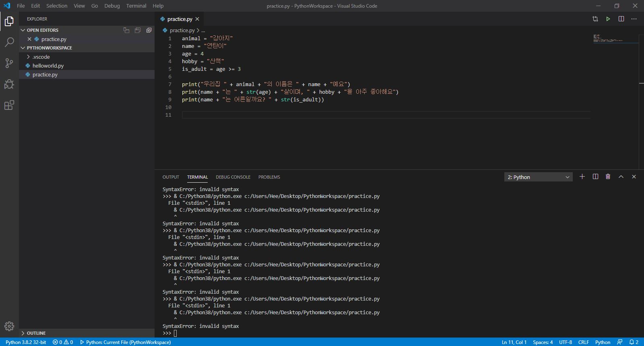Open the Source Control view
This screenshot has height=346, width=644.
(x=9, y=63)
